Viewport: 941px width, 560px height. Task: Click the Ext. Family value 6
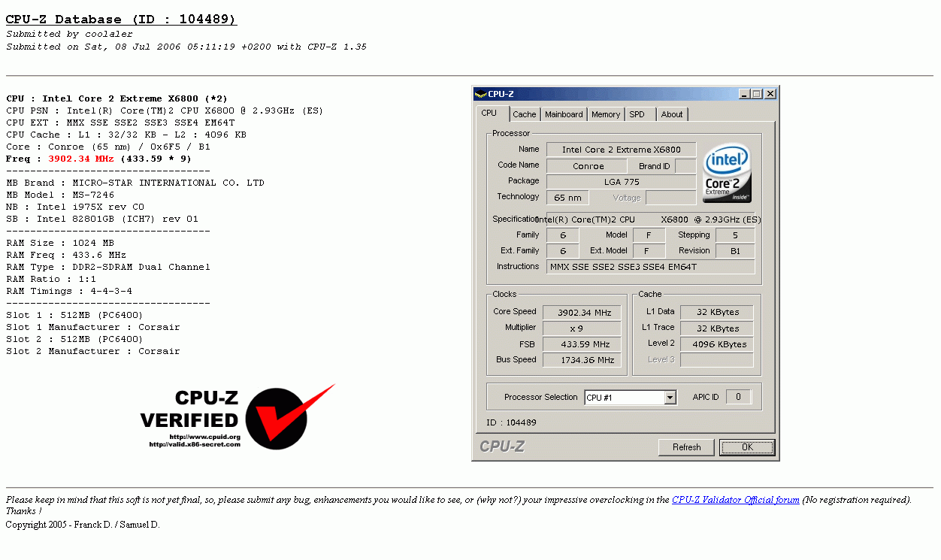[x=563, y=251]
